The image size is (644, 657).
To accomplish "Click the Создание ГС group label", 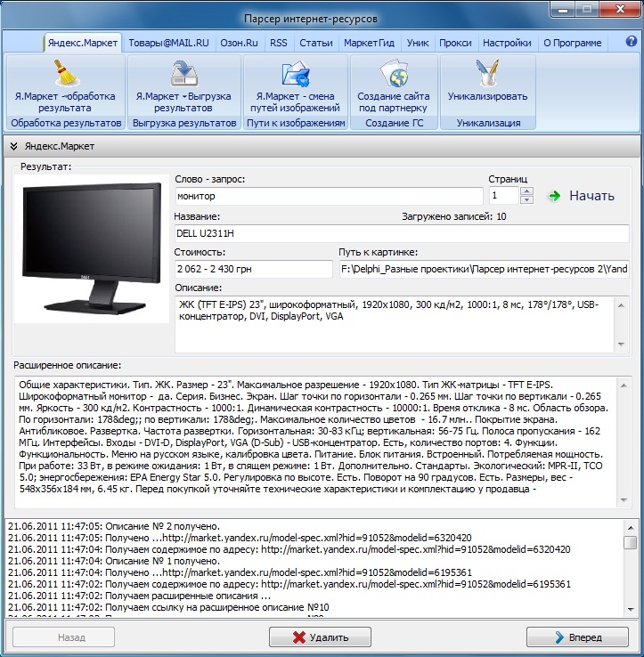I will coord(394,123).
